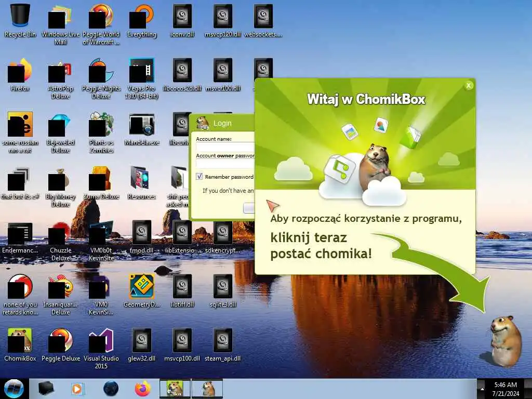Select the Zuma Deluxe shortcut
The height and width of the screenshot is (399, 532).
[101, 182]
